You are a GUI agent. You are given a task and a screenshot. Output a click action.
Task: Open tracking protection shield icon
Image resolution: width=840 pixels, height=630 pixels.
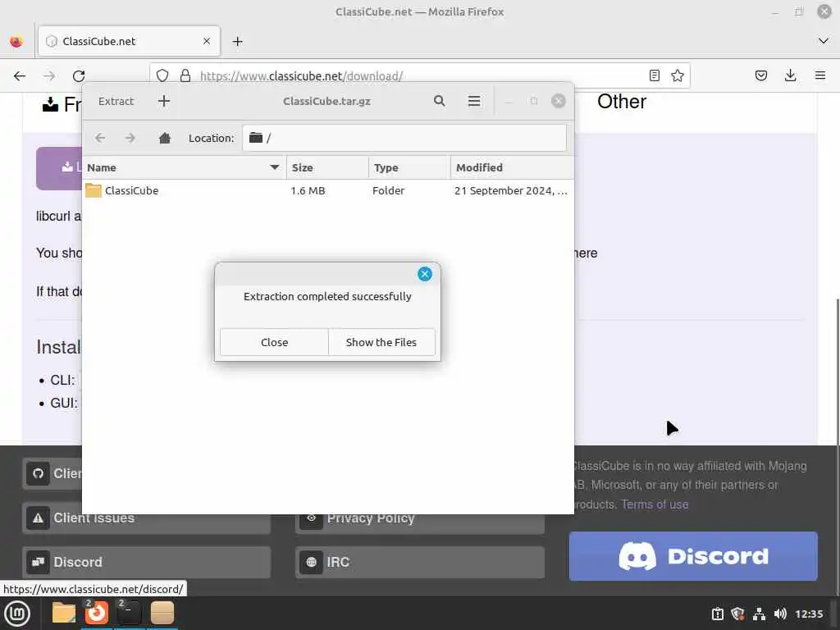click(162, 75)
